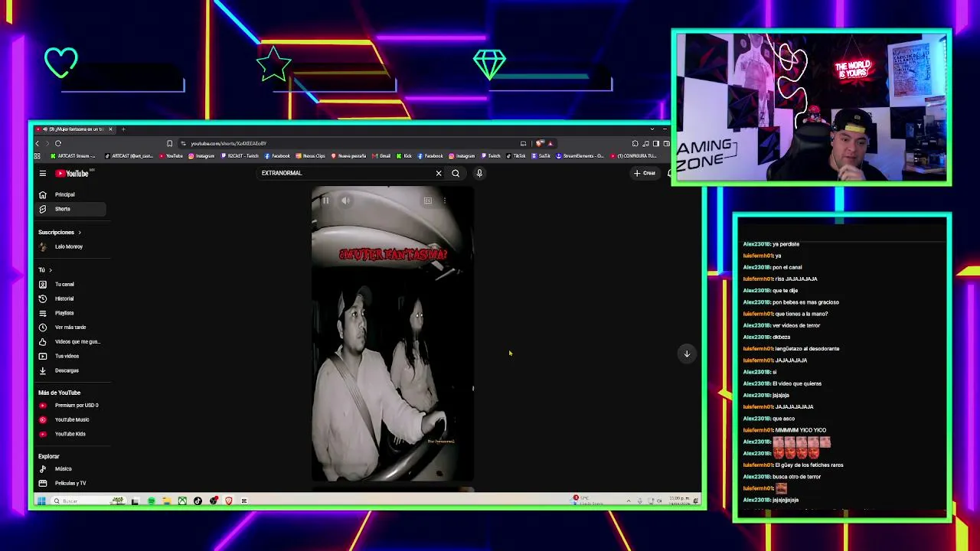Viewport: 980px width, 551px height.
Task: Bookmark this page with the bookmark icon
Action: pos(169,143)
